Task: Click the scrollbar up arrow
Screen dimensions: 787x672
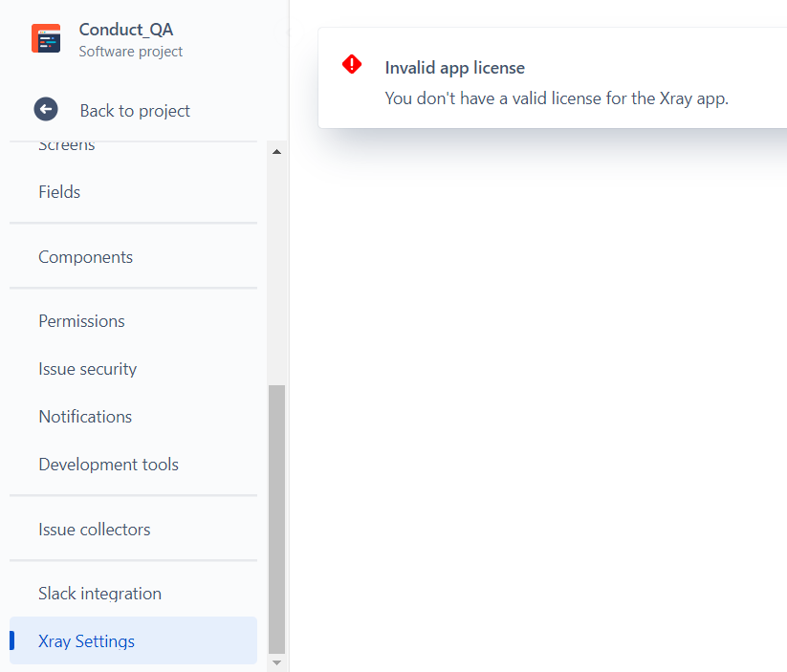Action: point(276,150)
